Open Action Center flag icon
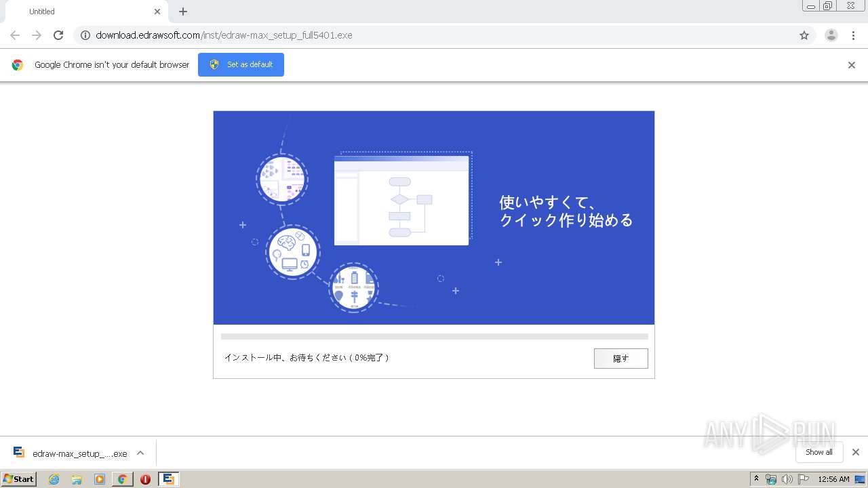 tap(804, 479)
